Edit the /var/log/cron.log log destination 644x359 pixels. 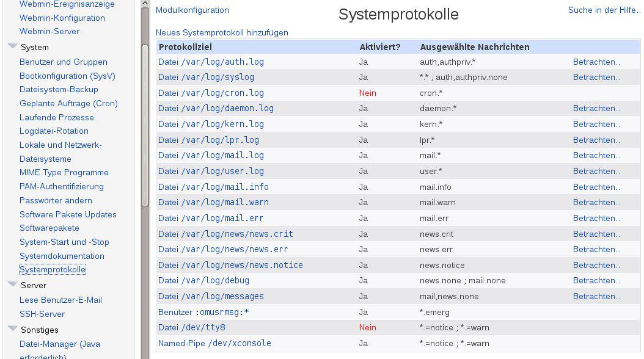tap(211, 93)
